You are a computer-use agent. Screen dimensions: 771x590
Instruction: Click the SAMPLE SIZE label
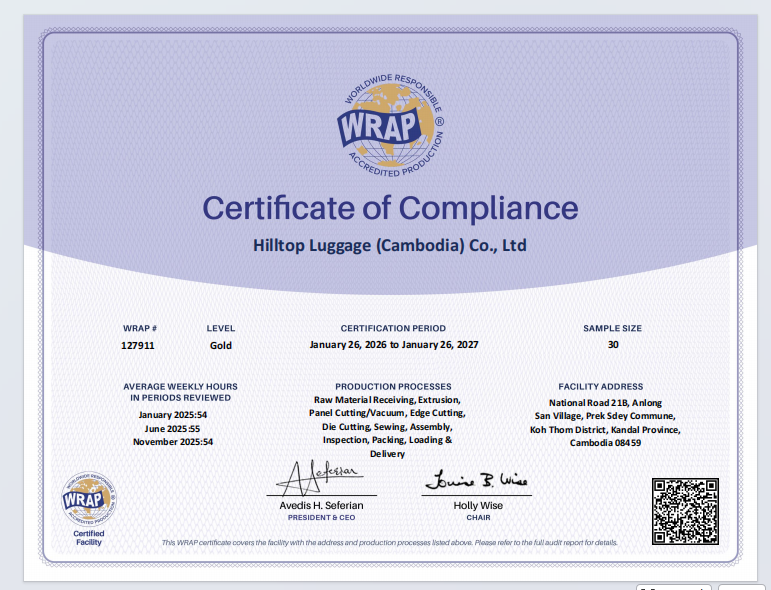click(x=613, y=328)
